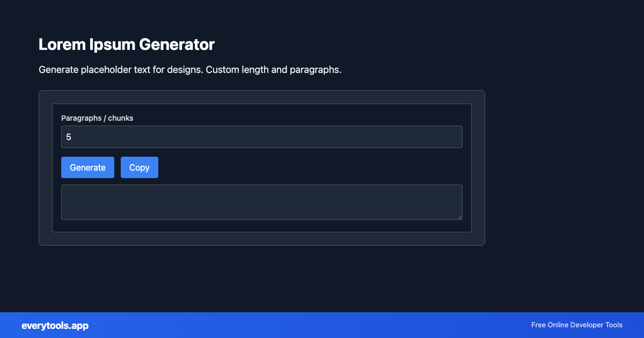Click the everytools.app brand text in footer
This screenshot has height=338, width=644.
[55, 326]
